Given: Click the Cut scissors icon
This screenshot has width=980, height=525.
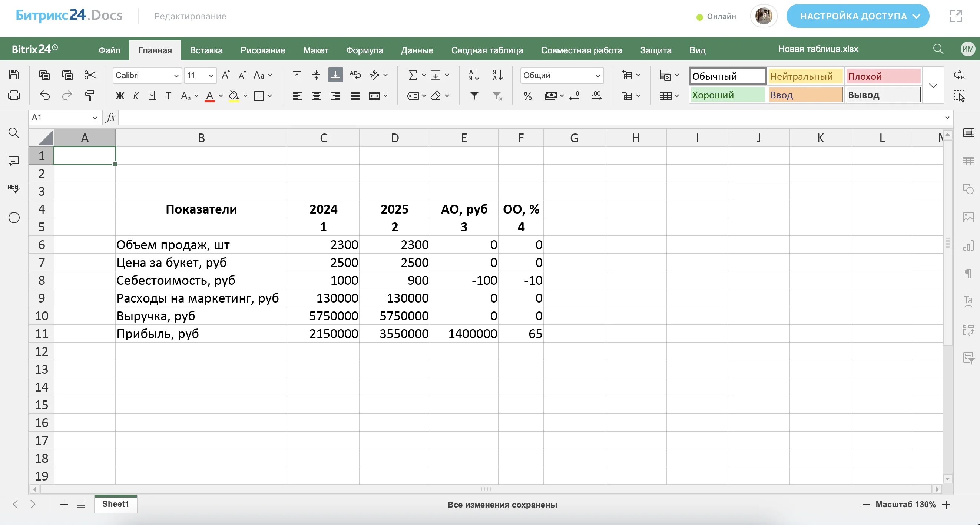Looking at the screenshot, I should pyautogui.click(x=90, y=75).
